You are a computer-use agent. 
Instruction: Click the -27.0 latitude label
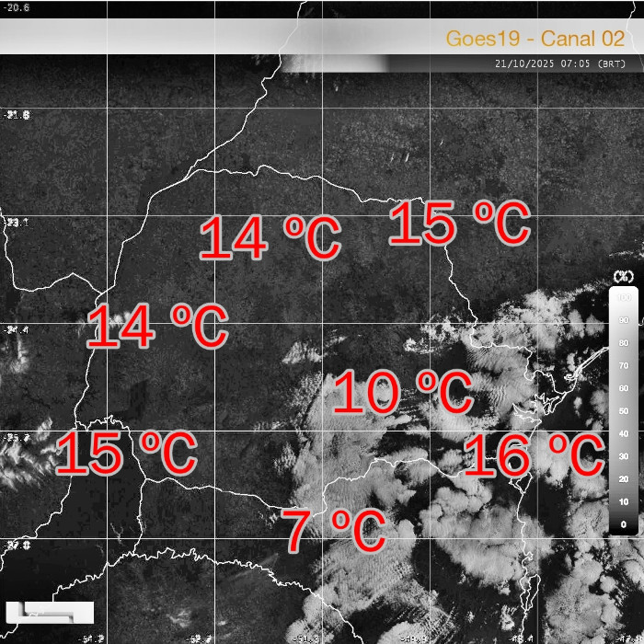[17, 545]
